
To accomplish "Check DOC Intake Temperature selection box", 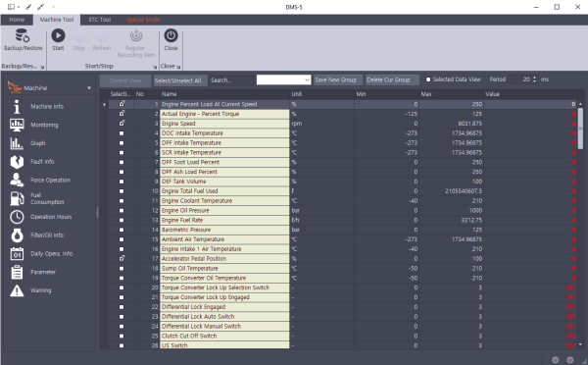I will [x=122, y=133].
